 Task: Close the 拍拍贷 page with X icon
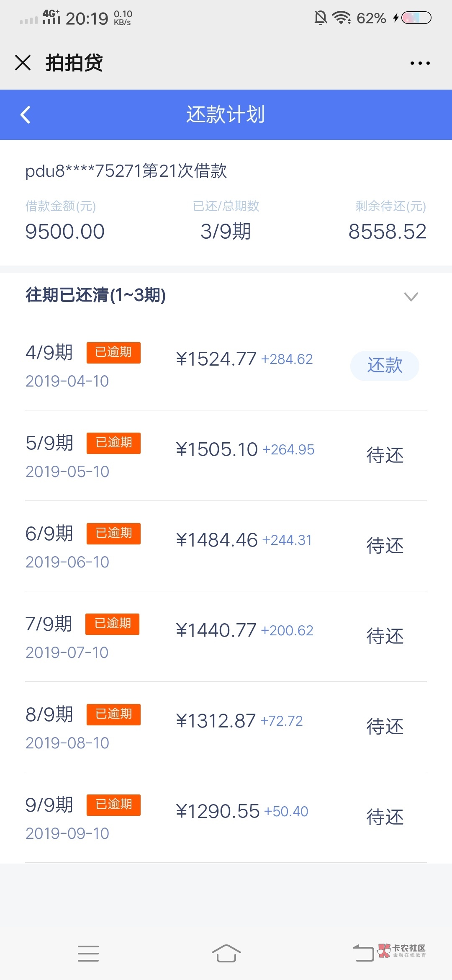click(x=23, y=63)
